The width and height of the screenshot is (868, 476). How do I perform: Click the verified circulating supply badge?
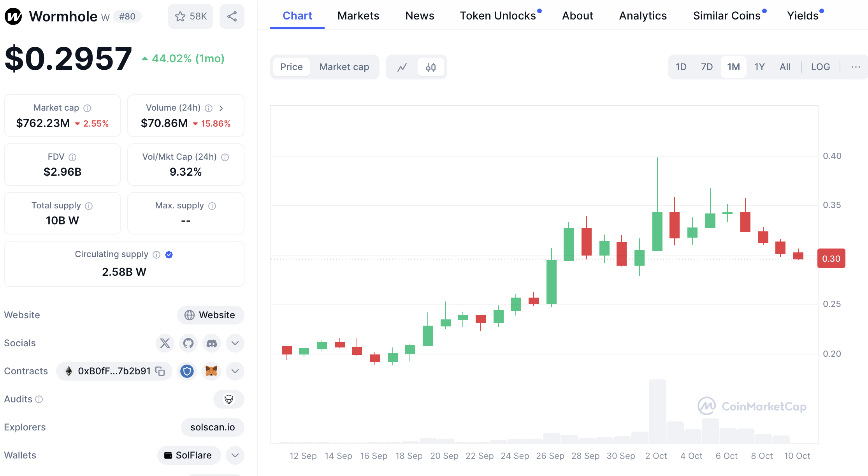(x=169, y=254)
